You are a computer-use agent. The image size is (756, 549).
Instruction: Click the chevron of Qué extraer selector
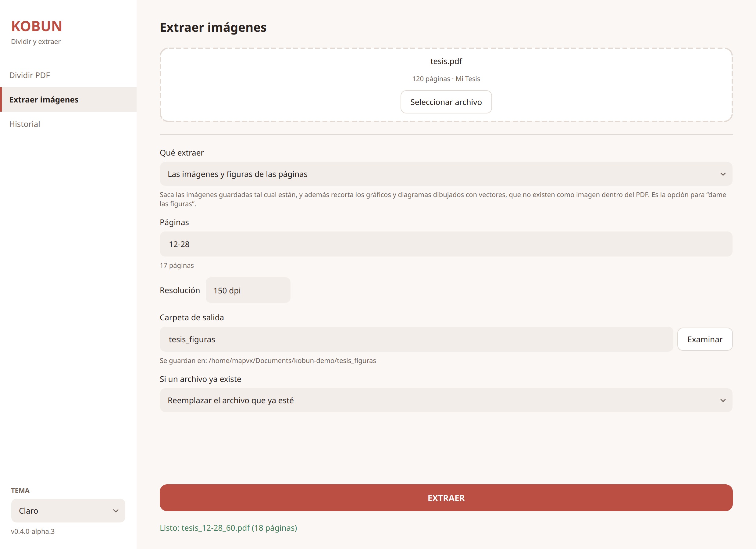tap(723, 174)
